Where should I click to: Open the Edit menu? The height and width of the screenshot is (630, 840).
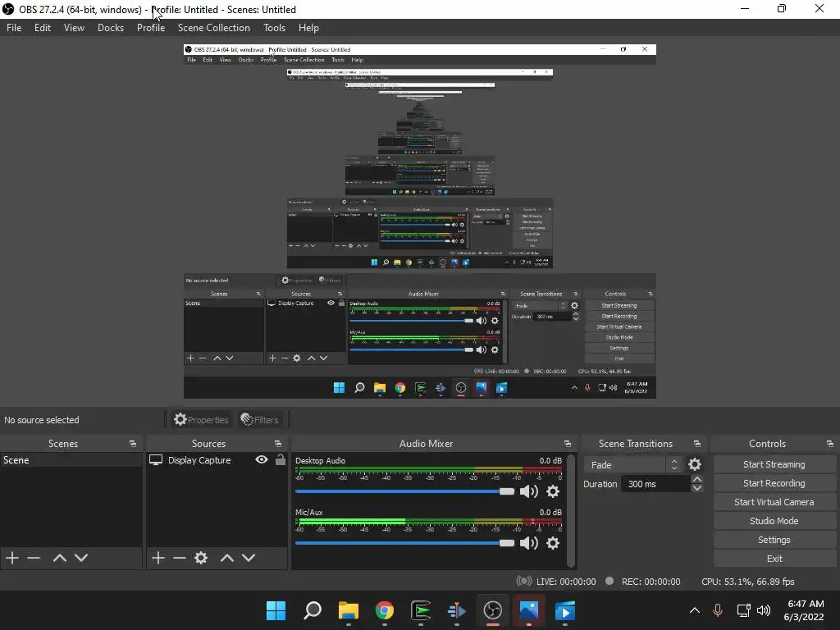(43, 28)
